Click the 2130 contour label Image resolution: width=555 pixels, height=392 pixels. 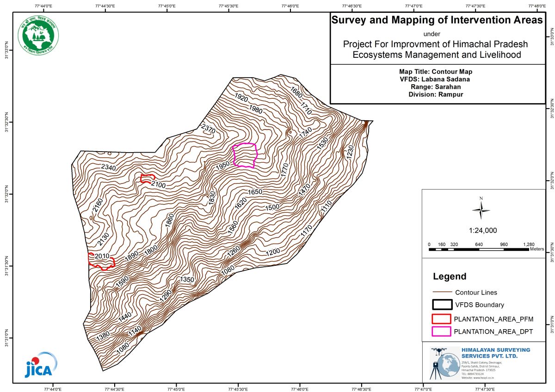pyautogui.click(x=103, y=239)
